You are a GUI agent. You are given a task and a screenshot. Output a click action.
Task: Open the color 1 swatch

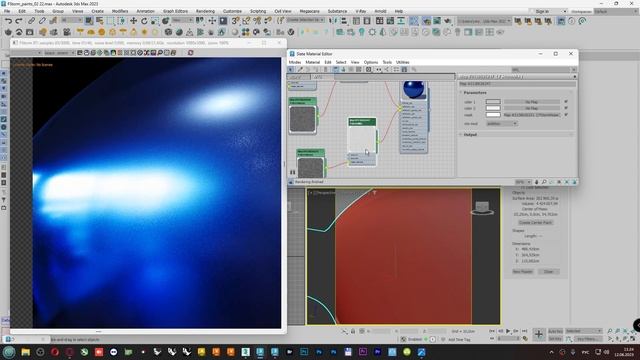[493, 102]
